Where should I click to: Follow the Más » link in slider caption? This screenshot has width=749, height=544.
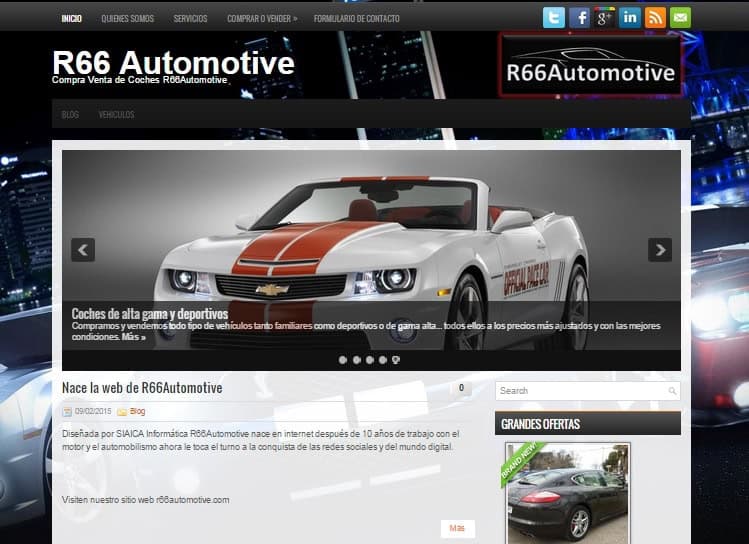[x=133, y=337]
